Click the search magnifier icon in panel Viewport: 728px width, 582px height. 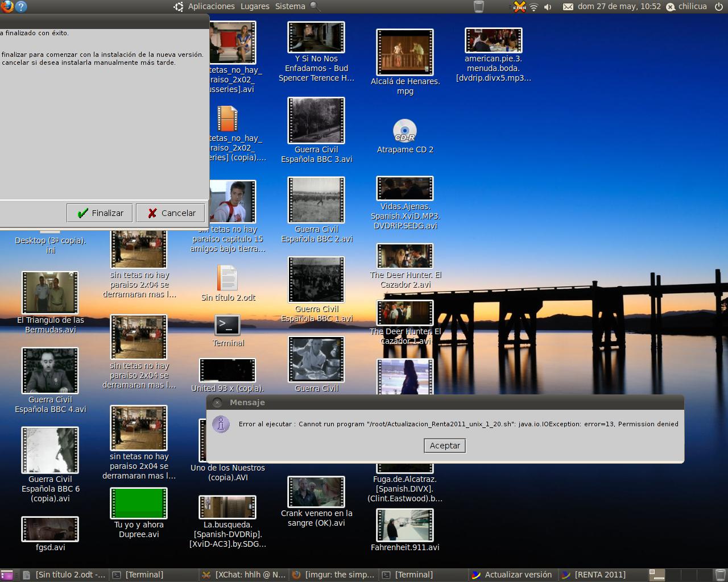pos(315,7)
